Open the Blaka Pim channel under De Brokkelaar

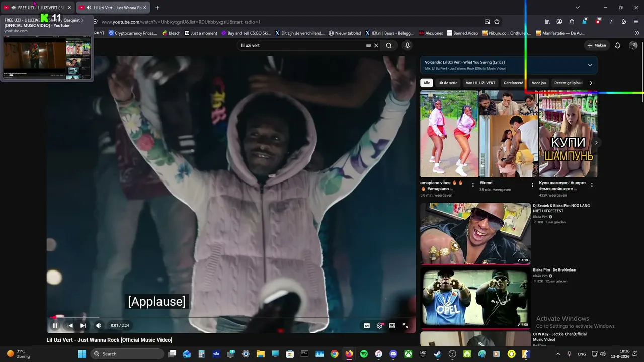(x=540, y=276)
